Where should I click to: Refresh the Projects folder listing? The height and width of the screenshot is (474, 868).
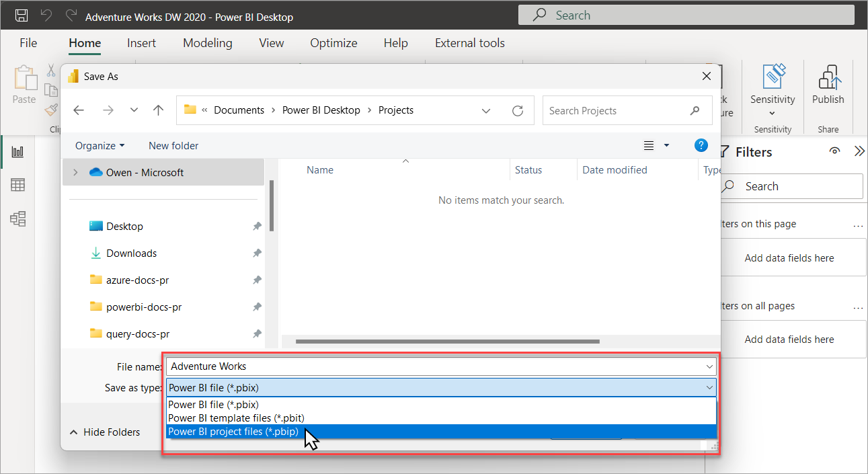click(x=518, y=110)
